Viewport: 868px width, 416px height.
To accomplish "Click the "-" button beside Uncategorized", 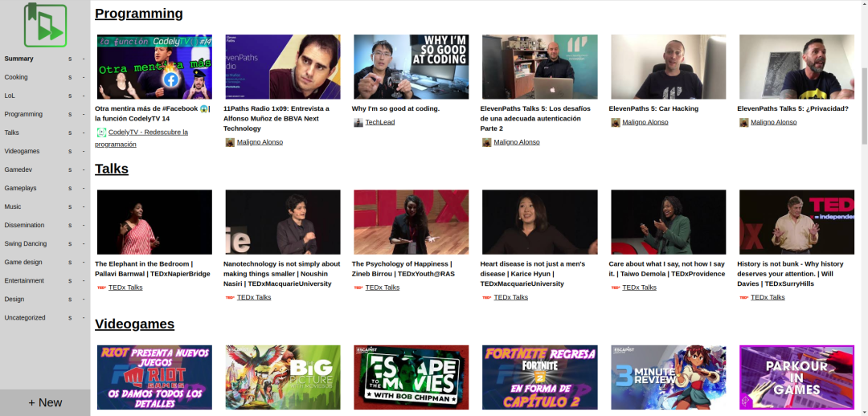I will point(84,317).
